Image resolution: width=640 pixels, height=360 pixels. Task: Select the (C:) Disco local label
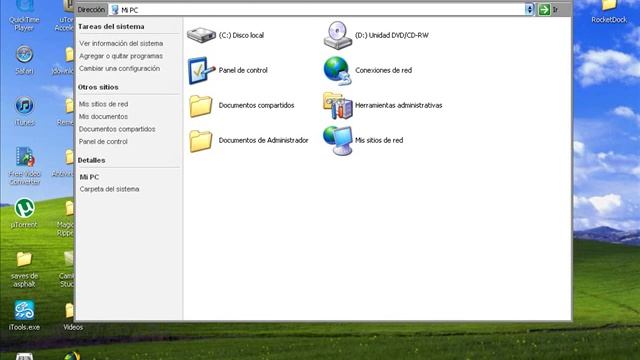coord(241,36)
